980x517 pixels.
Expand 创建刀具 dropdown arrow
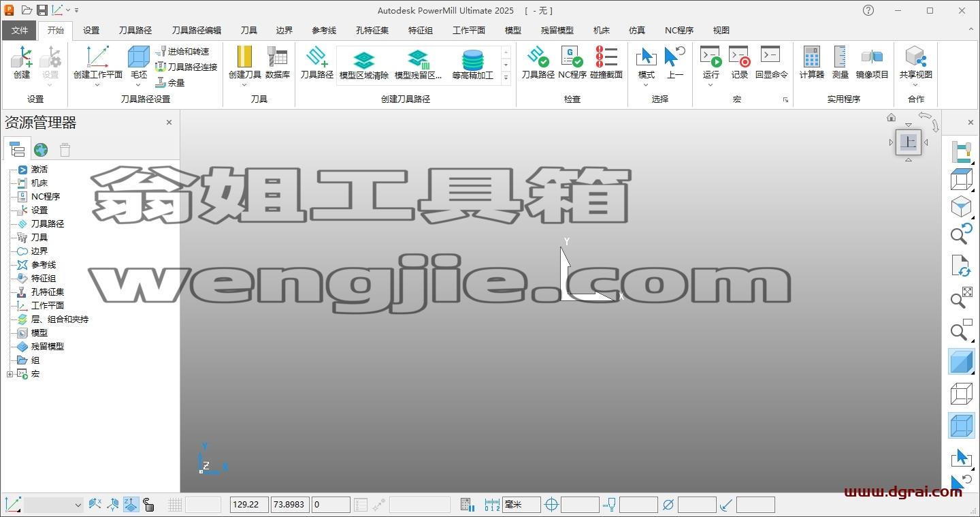pos(244,85)
